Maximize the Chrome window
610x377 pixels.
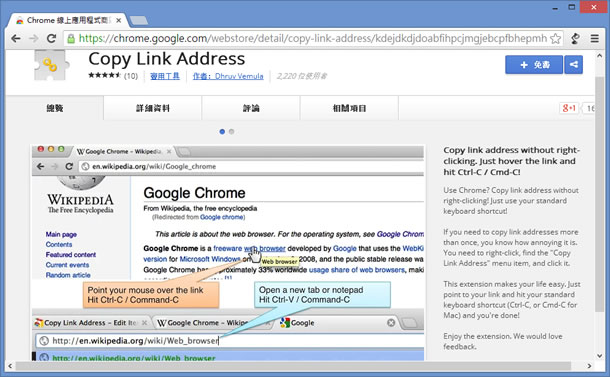(x=571, y=7)
